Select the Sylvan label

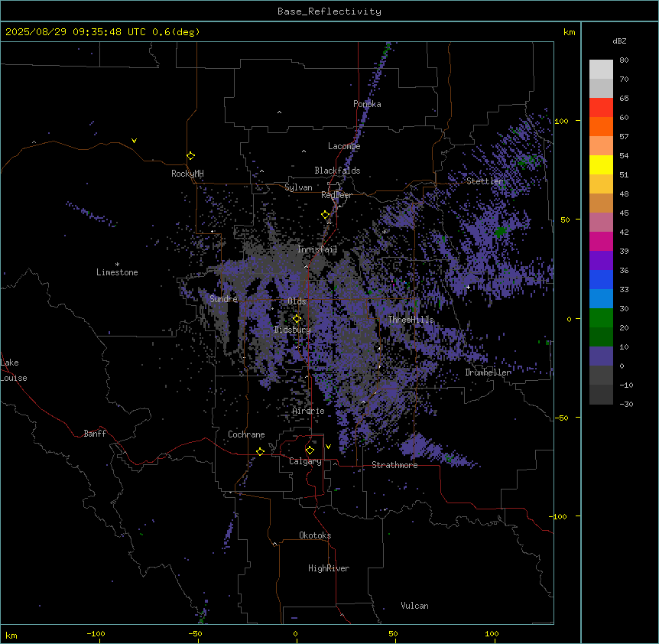click(x=298, y=187)
